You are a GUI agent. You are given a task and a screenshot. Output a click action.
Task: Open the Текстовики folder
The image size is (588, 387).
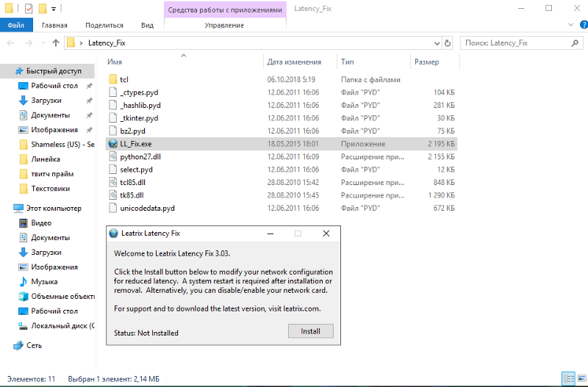50,189
